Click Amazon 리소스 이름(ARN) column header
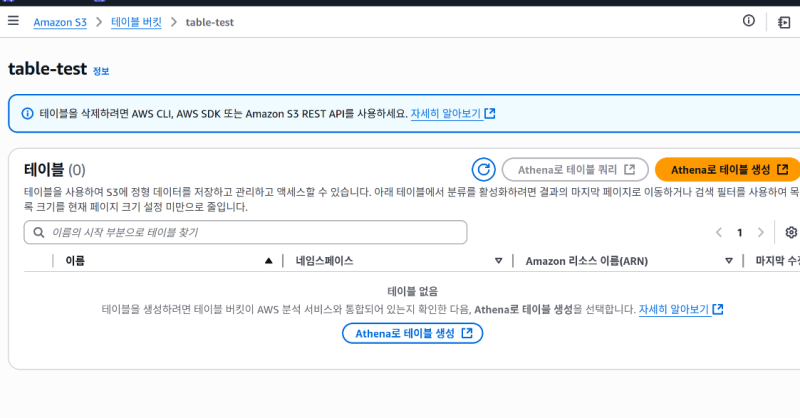 [587, 261]
